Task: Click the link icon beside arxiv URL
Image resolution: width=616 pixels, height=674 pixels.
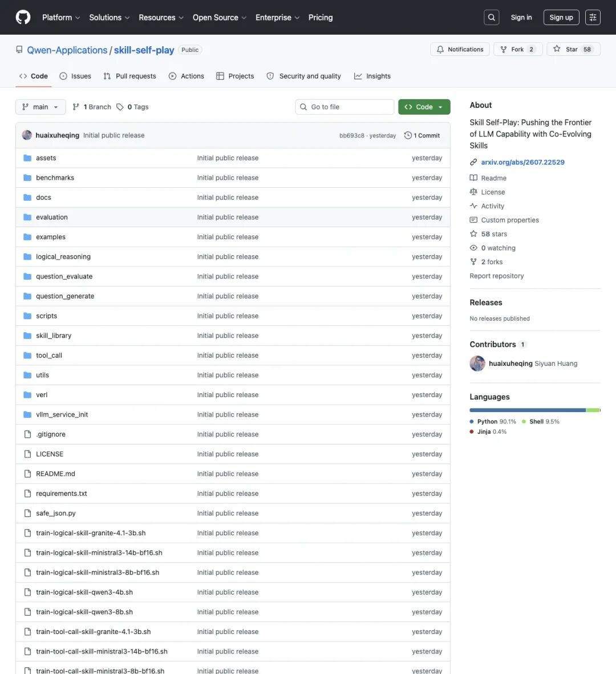Action: [x=473, y=162]
